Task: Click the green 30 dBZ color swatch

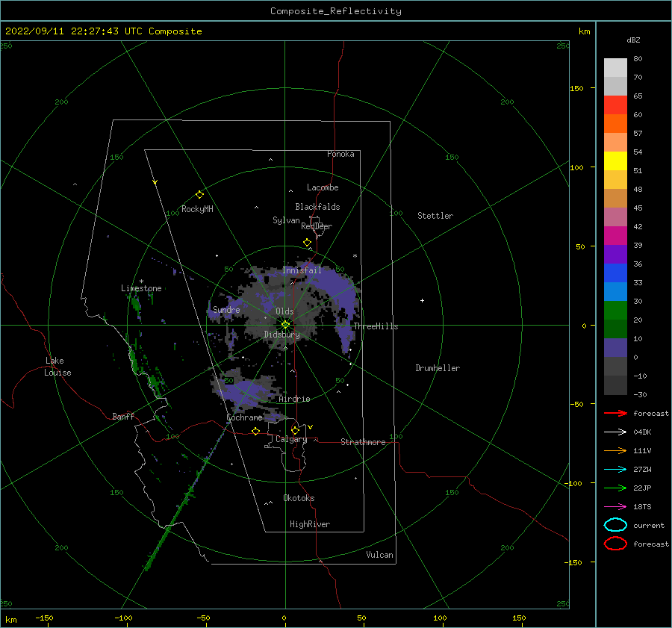Action: (615, 311)
